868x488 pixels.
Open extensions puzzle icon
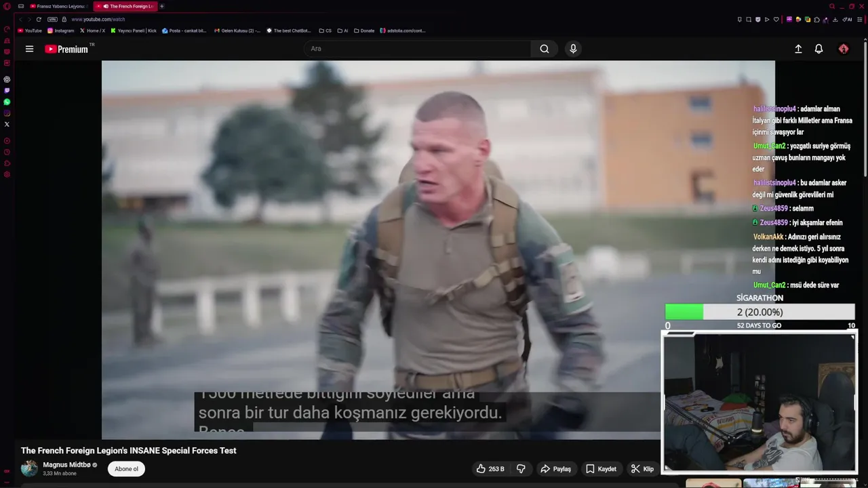coord(816,20)
